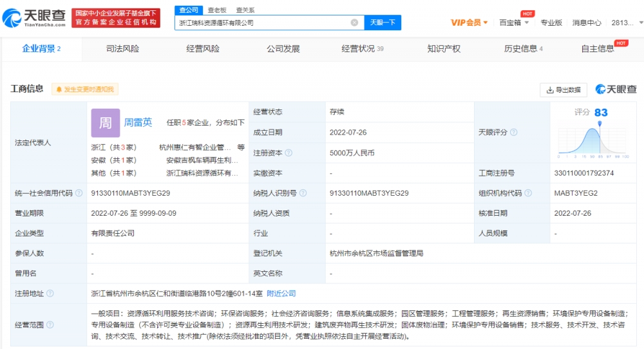Switch to the 查老板 search tab
Screen dimensions: 644x349
coord(217,10)
